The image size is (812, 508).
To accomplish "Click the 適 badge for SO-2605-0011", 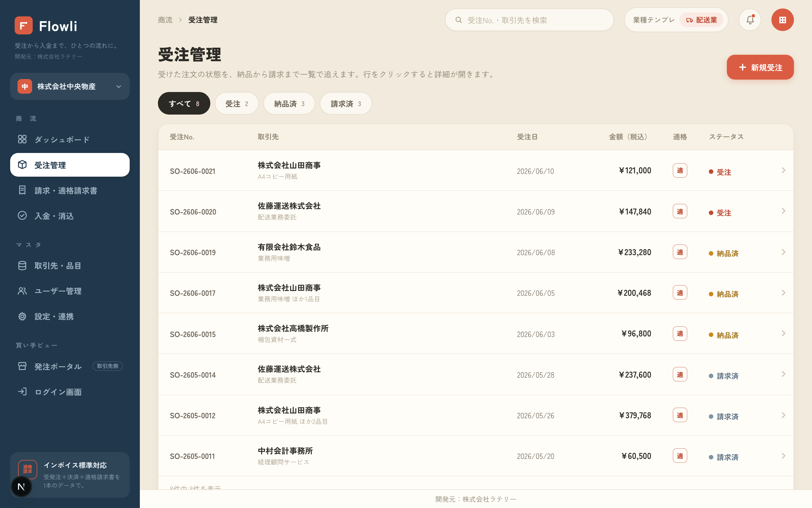I will point(680,456).
